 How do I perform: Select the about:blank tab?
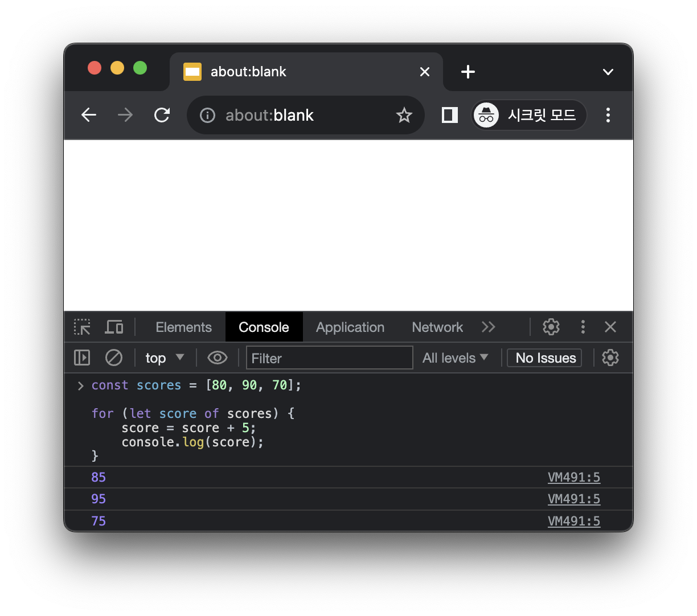[306, 72]
